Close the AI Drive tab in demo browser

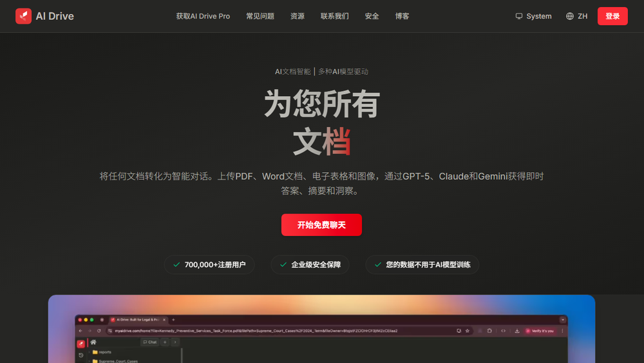164,320
